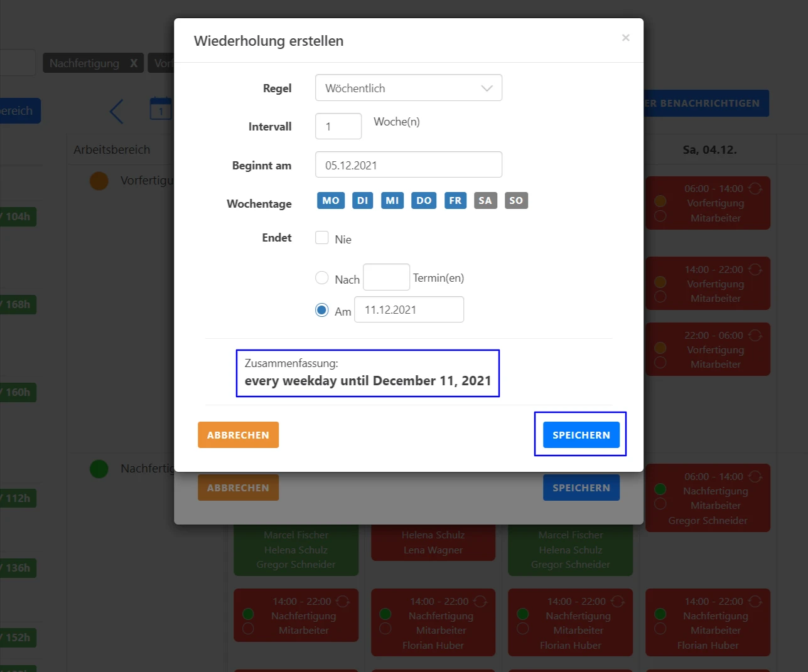Select the Am radio button
808x672 pixels.
[x=322, y=310]
